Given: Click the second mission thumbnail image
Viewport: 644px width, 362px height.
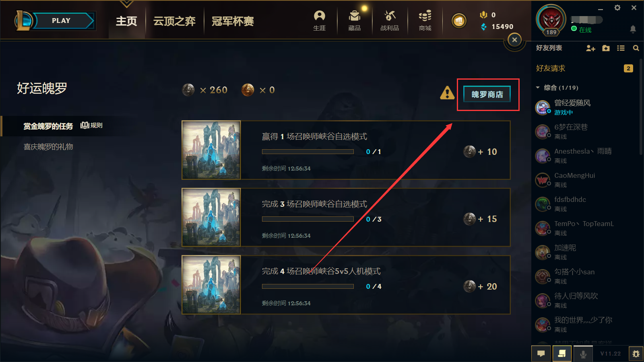Looking at the screenshot, I should 211,217.
